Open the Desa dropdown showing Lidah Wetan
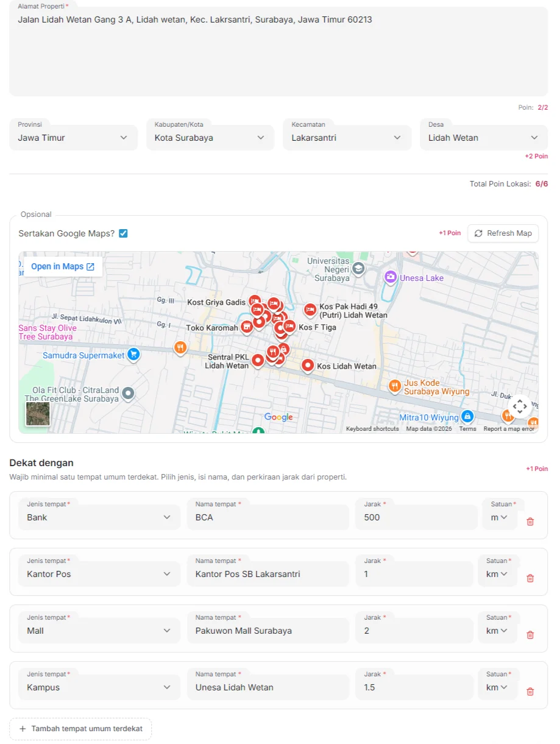This screenshot has width=560, height=744. click(483, 138)
